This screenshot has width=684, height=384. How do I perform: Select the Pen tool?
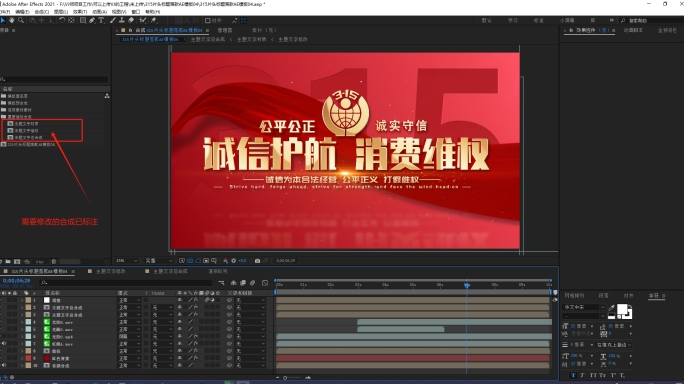click(92, 20)
